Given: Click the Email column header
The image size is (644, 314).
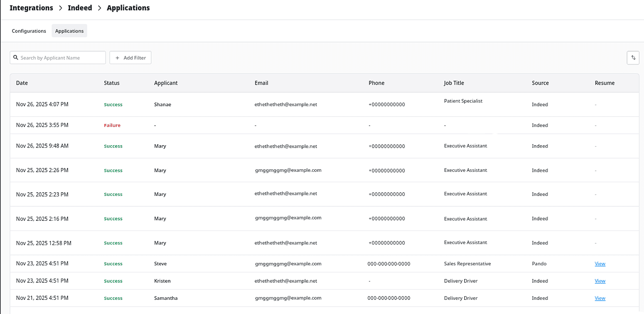Looking at the screenshot, I should pos(261,83).
